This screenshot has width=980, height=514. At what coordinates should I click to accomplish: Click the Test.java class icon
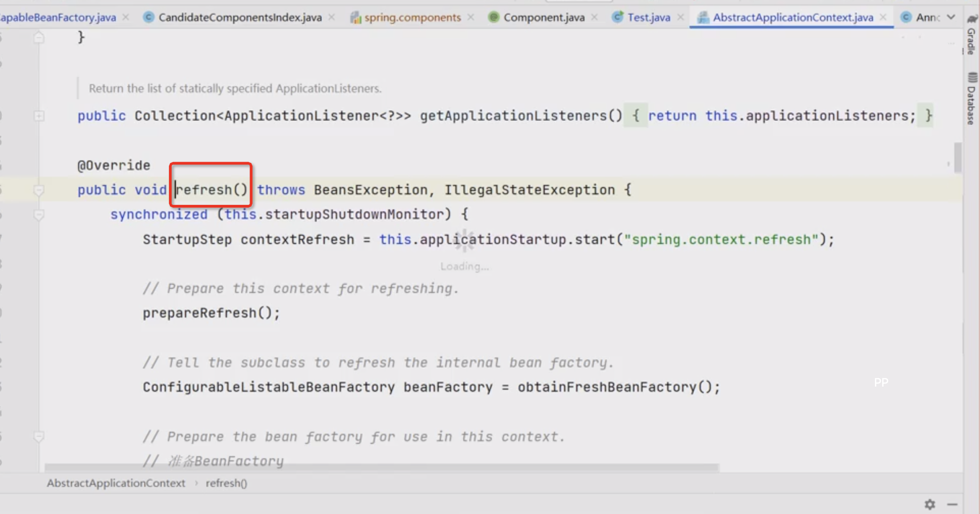tap(617, 17)
